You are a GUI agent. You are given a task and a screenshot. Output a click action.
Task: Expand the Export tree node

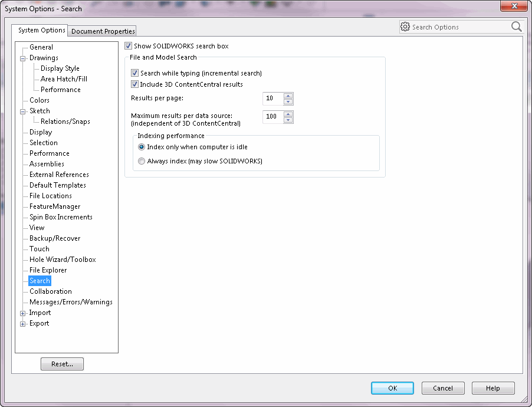point(23,324)
